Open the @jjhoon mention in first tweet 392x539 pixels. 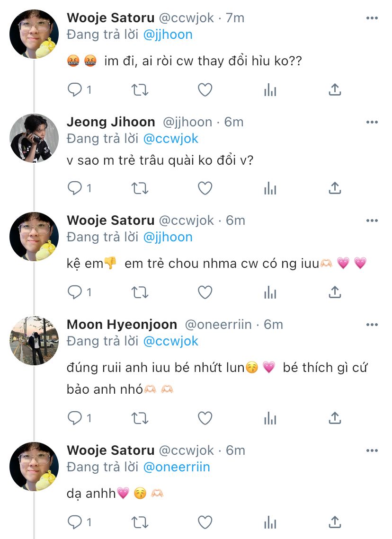[x=168, y=35]
